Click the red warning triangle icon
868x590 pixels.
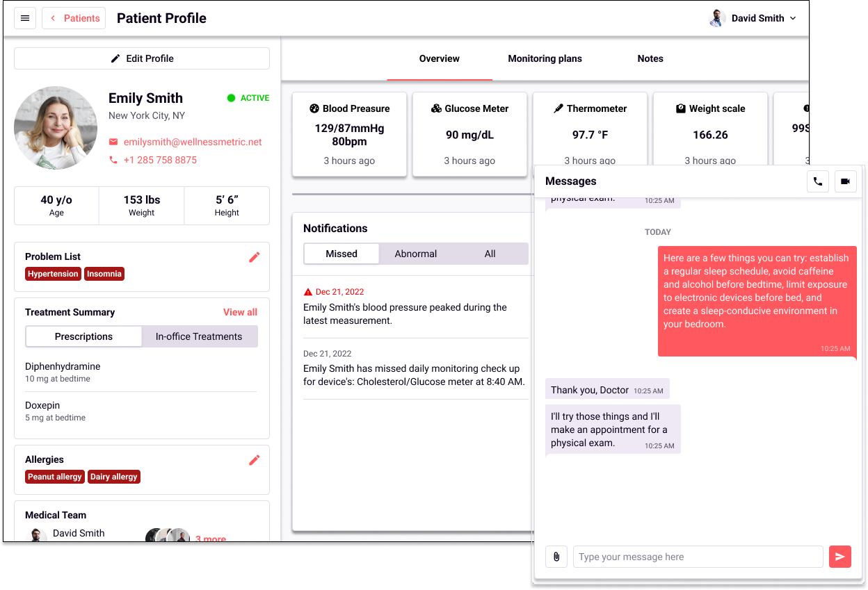pos(308,292)
